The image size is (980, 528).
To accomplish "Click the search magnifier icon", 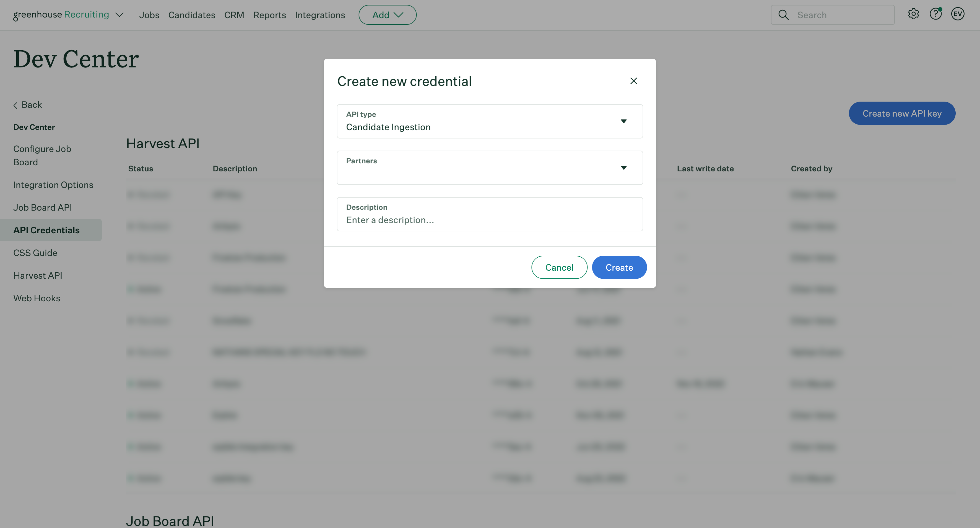I will pyautogui.click(x=783, y=15).
